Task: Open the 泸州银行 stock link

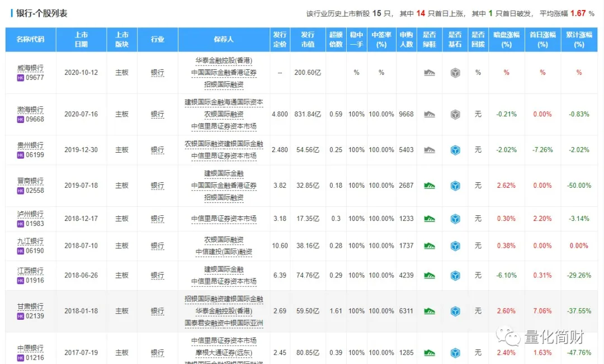Action: 30,214
